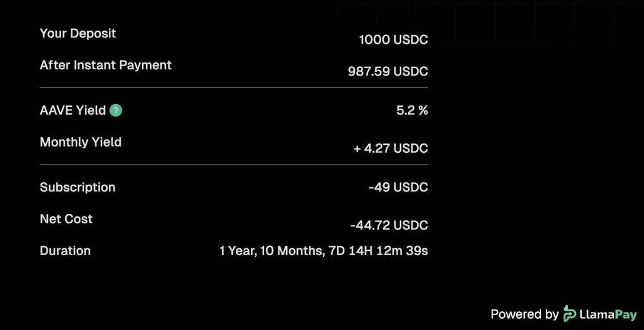Viewport: 644px width, 330px height.
Task: Click the 987.59 USDC value
Action: (x=388, y=71)
